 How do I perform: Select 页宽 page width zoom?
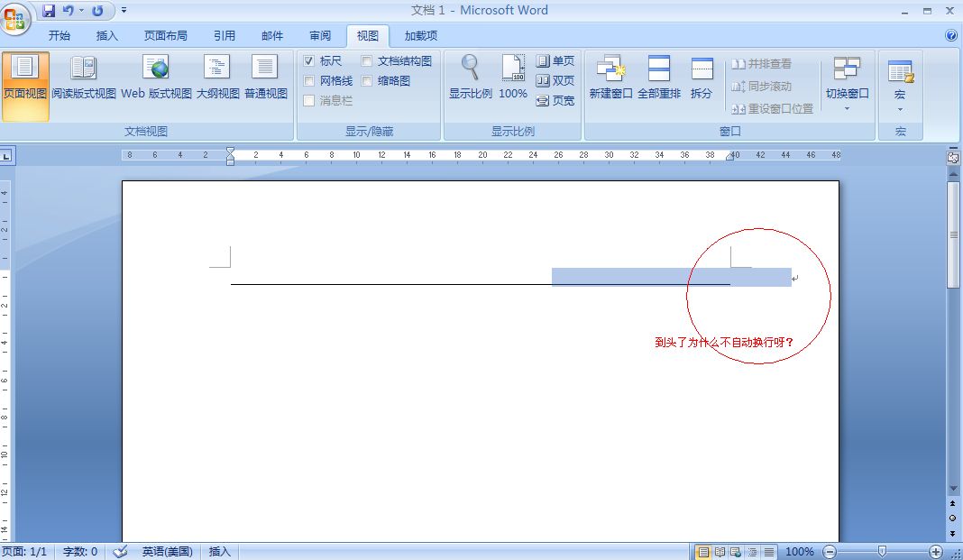(x=555, y=100)
